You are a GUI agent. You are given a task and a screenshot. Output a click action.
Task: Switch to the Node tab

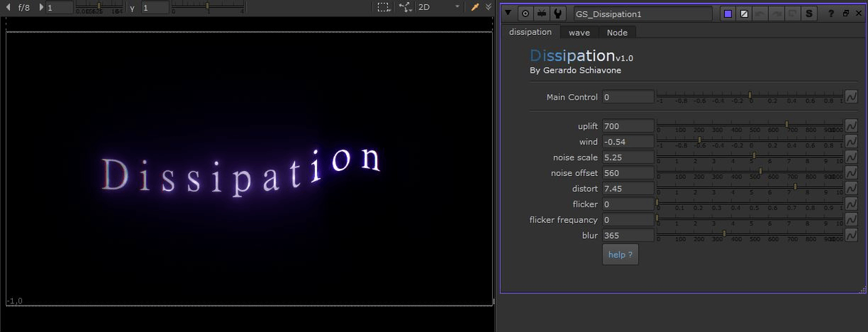[x=617, y=33]
